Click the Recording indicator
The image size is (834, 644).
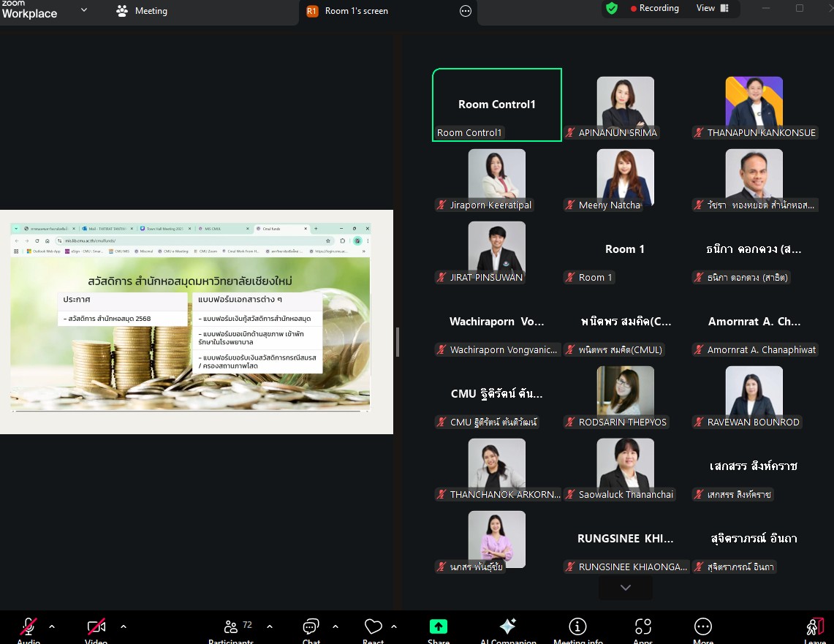tap(655, 8)
